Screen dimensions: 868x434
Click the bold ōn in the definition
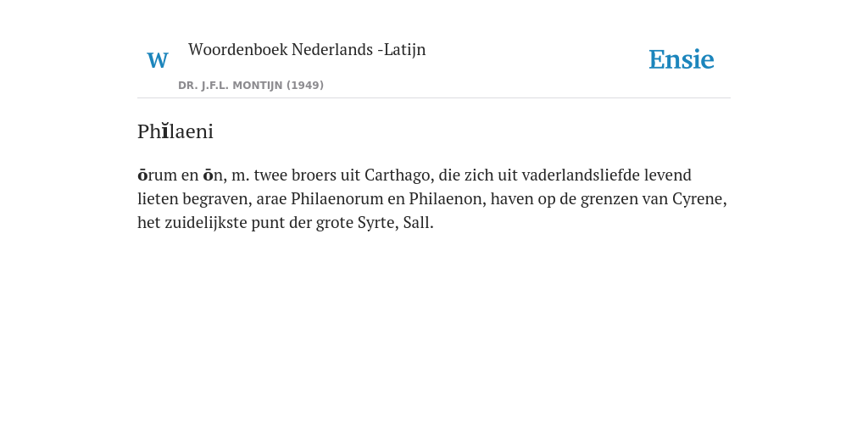pos(214,175)
